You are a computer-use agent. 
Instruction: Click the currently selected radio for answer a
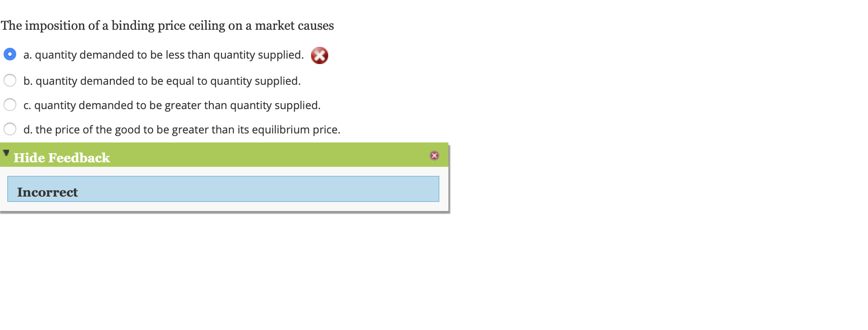(9, 54)
